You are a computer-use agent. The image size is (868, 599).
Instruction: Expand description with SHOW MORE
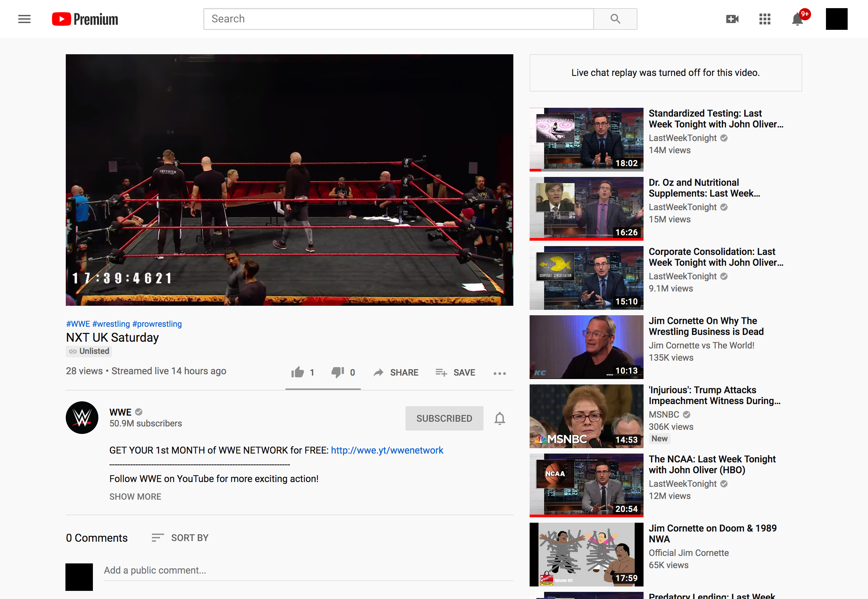tap(135, 497)
